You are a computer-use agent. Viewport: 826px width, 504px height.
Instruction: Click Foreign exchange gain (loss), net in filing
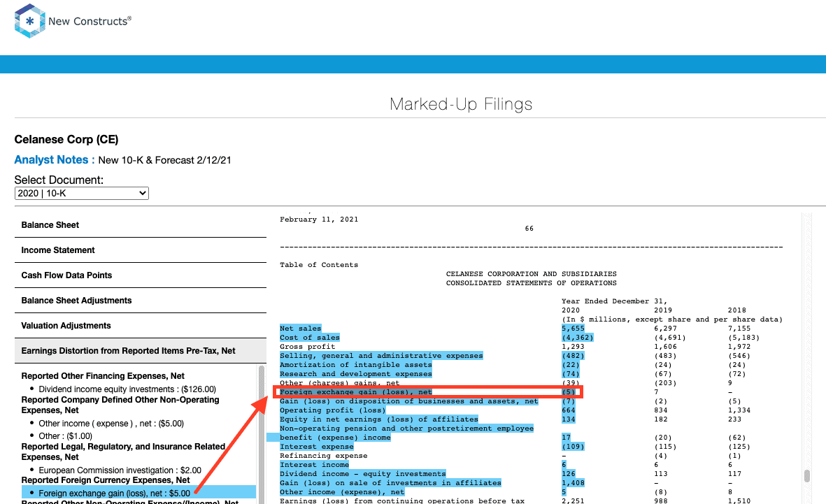tap(355, 392)
